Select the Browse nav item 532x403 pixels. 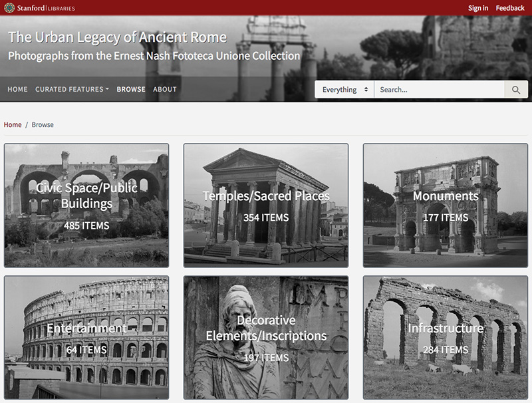131,89
